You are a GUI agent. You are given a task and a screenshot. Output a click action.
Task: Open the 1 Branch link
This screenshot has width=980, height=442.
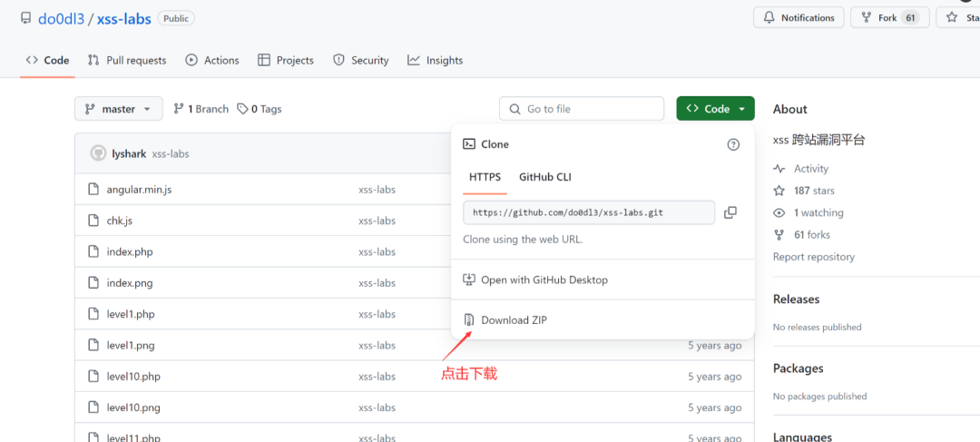pyautogui.click(x=201, y=109)
